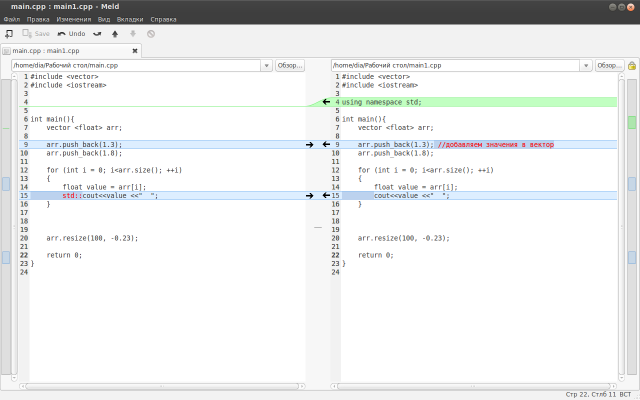Click 'int main(){' in the right pane

(x=364, y=119)
